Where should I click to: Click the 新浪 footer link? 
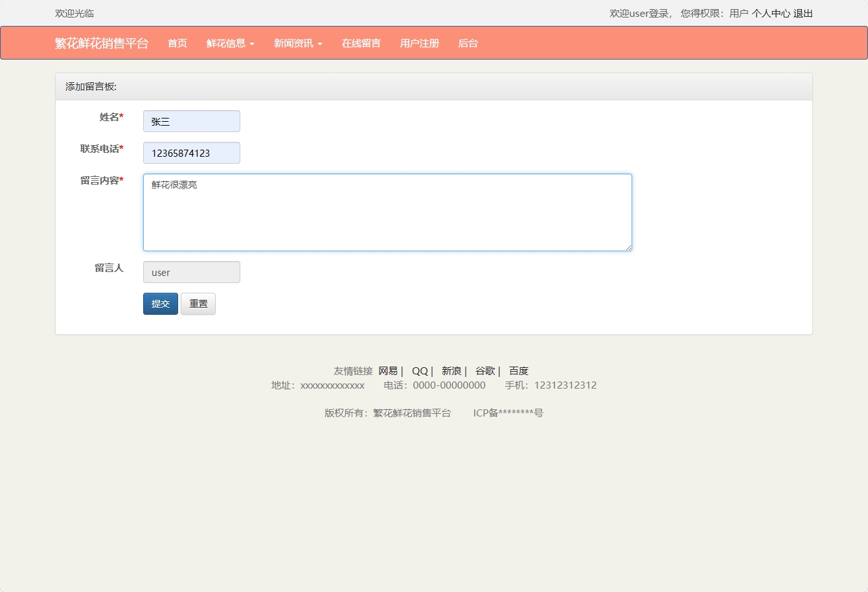tap(451, 370)
